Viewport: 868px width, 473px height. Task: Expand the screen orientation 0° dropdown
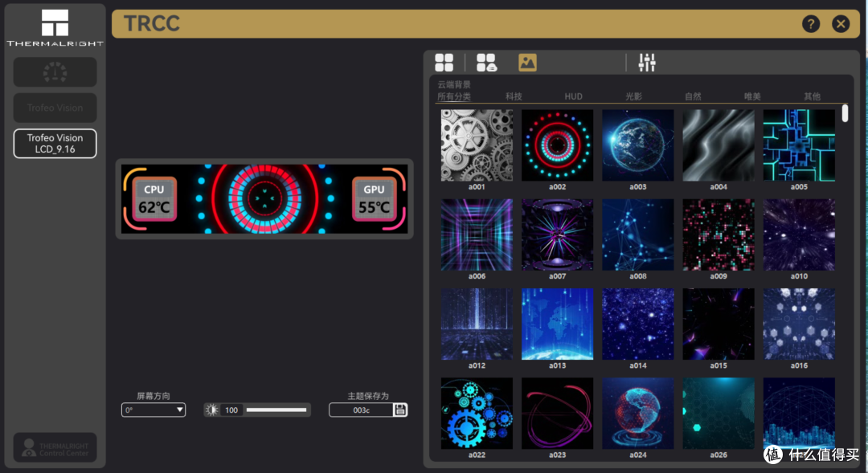click(154, 410)
